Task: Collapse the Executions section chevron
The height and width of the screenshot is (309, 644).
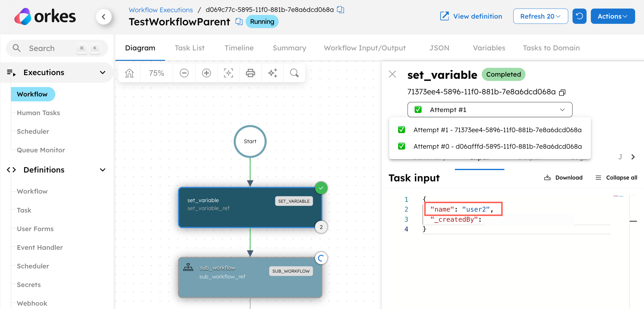Action: click(x=103, y=73)
